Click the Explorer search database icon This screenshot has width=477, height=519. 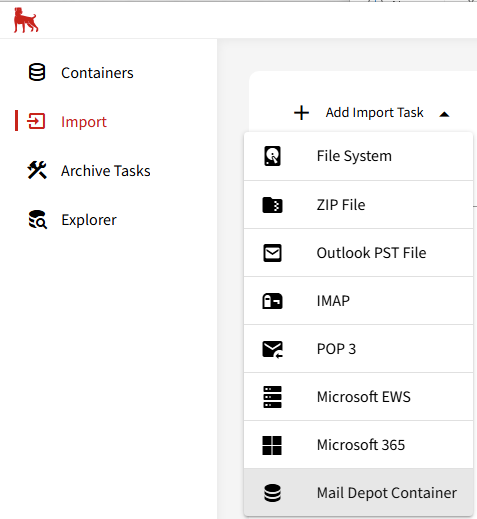point(38,219)
